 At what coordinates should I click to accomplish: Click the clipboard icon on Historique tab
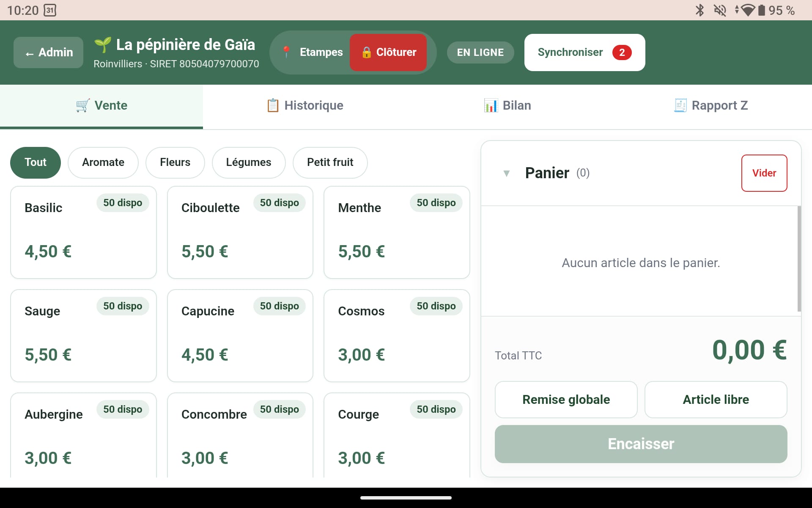pos(273,105)
